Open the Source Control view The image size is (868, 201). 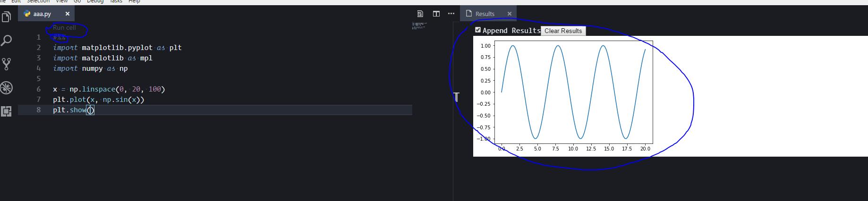[x=6, y=64]
